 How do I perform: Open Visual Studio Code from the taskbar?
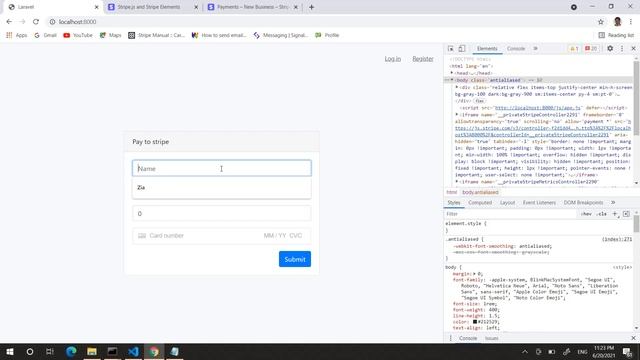coord(133,351)
